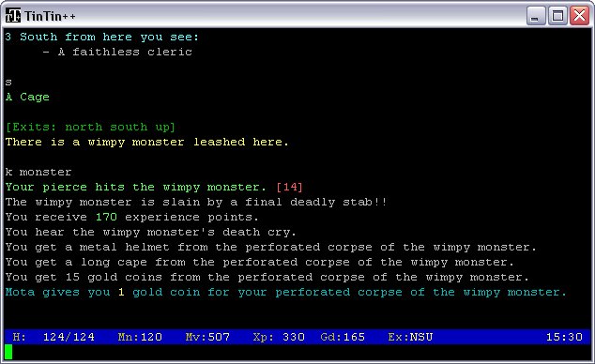Click the 15:30 clock in status bar
Viewport: 595px width, 364px height.
564,337
